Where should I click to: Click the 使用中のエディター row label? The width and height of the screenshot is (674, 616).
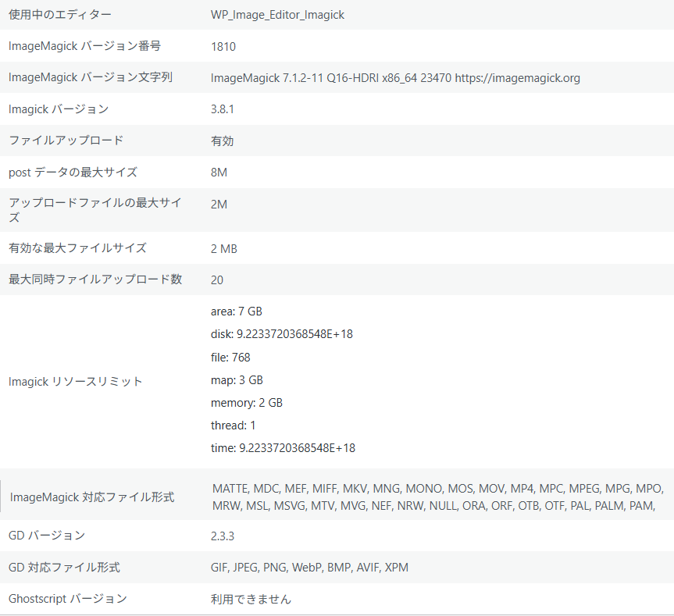60,15
